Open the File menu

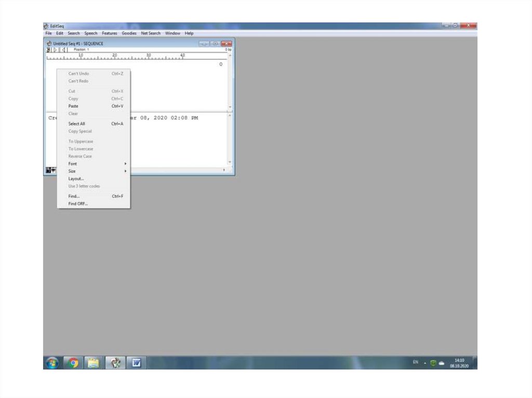(x=48, y=33)
